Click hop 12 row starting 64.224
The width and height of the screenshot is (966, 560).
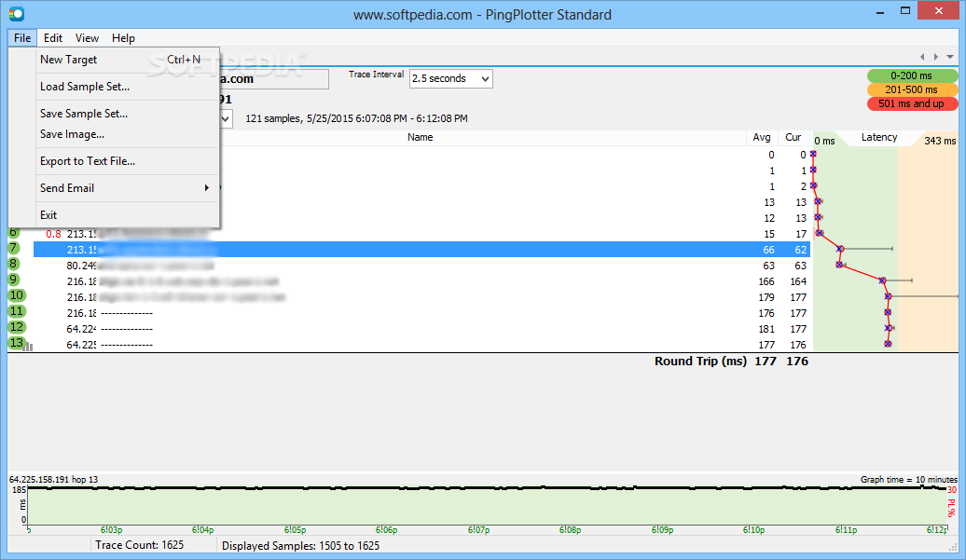pyautogui.click(x=421, y=329)
